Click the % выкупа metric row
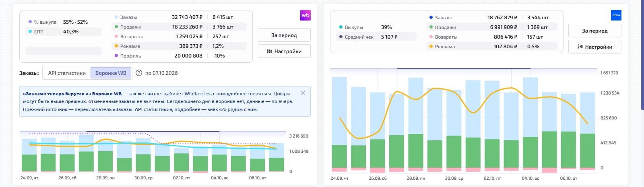644x187 pixels. pyautogui.click(x=64, y=22)
